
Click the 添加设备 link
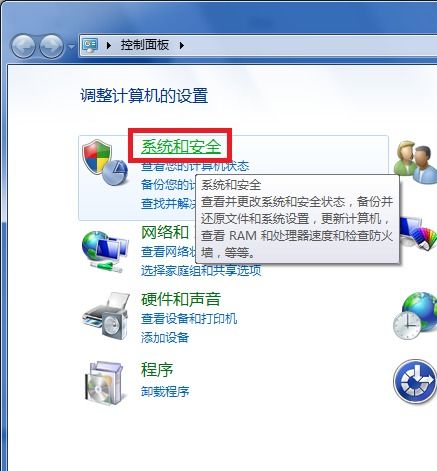[165, 338]
